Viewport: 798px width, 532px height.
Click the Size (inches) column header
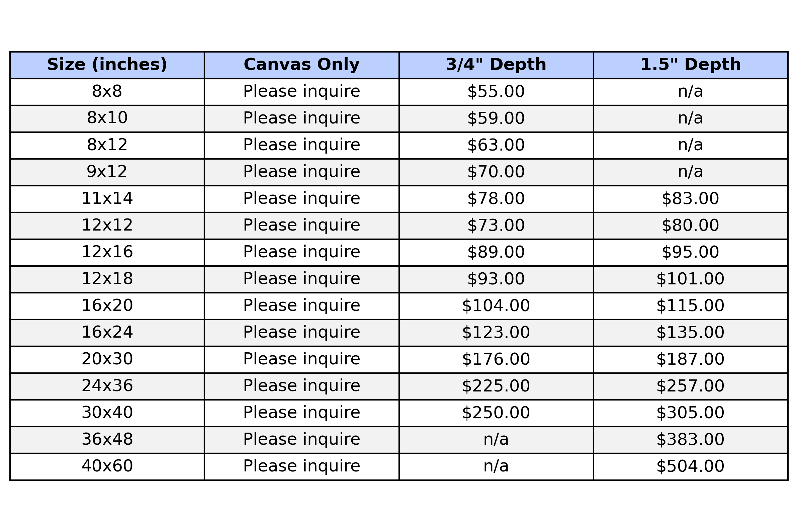107,65
